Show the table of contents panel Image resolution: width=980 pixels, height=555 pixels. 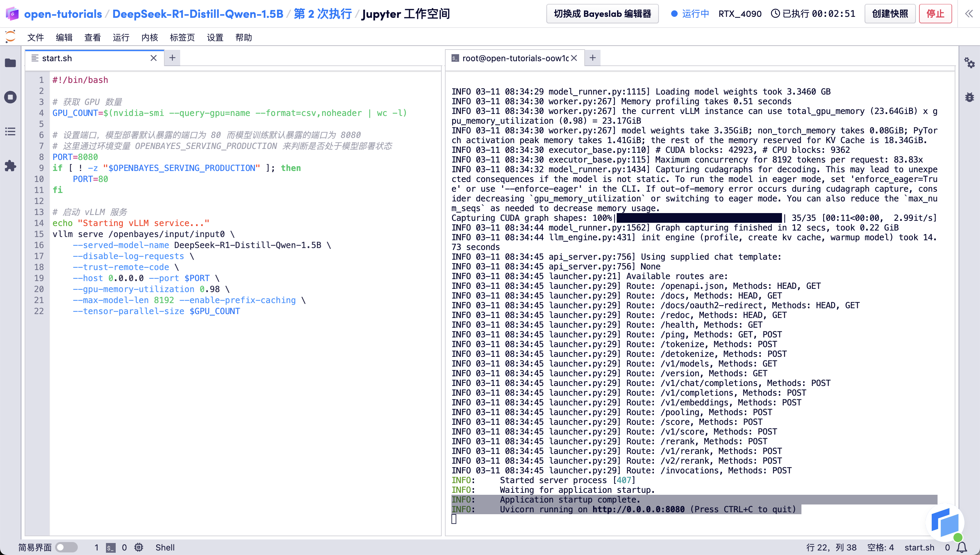click(x=10, y=131)
